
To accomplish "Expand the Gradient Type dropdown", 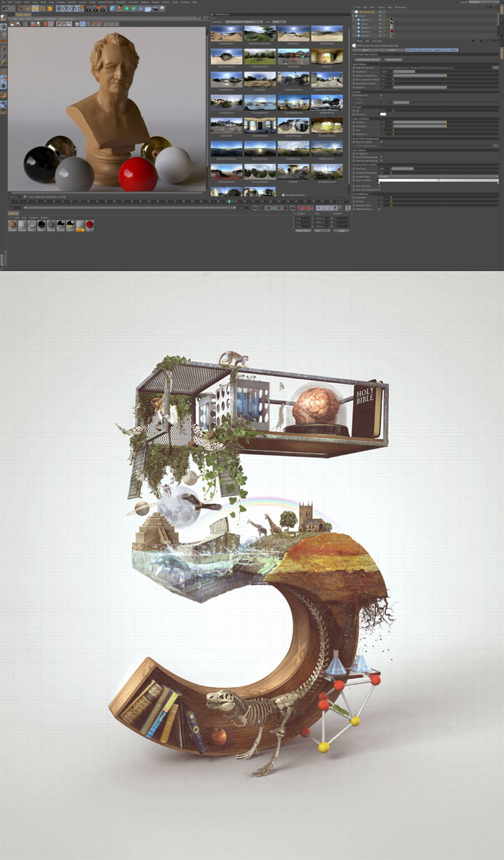I will pyautogui.click(x=438, y=176).
